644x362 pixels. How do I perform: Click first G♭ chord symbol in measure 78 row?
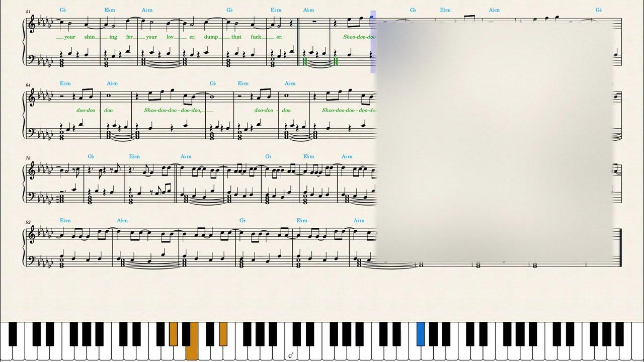coord(91,156)
